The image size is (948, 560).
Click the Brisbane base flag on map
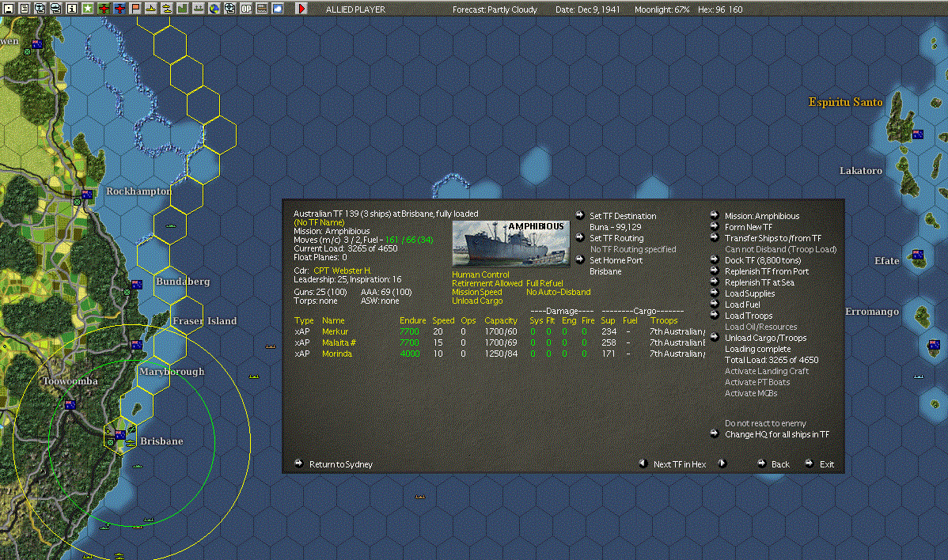(x=119, y=434)
